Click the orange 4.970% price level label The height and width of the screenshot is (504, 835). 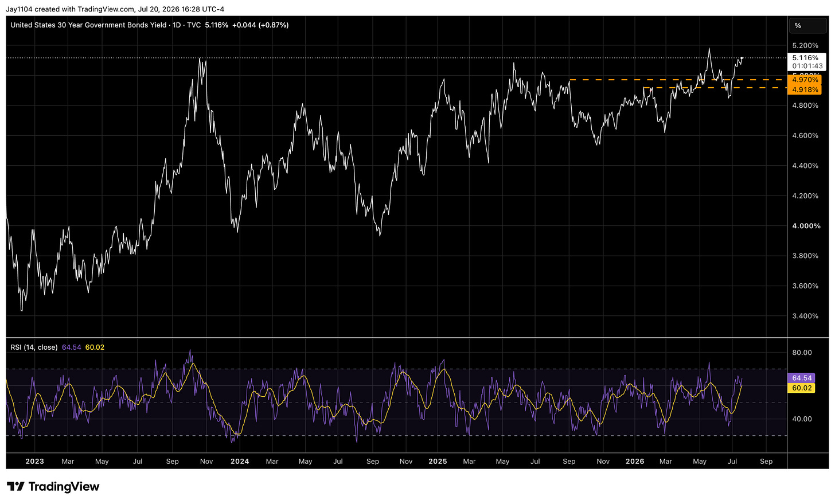[805, 80]
